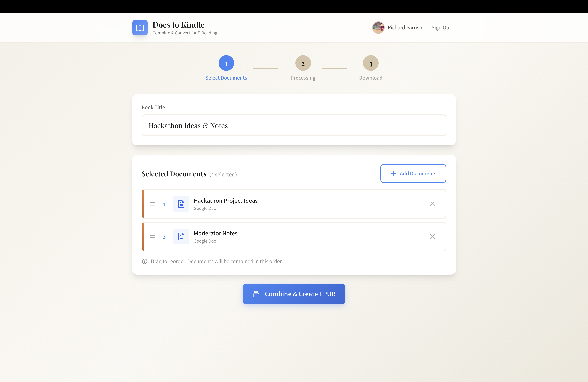Image resolution: width=588 pixels, height=382 pixels.
Task: Select the Download step circle
Action: (x=370, y=63)
